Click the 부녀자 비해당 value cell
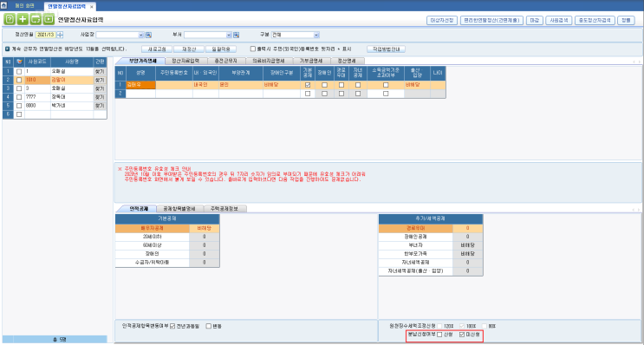 [x=467, y=245]
